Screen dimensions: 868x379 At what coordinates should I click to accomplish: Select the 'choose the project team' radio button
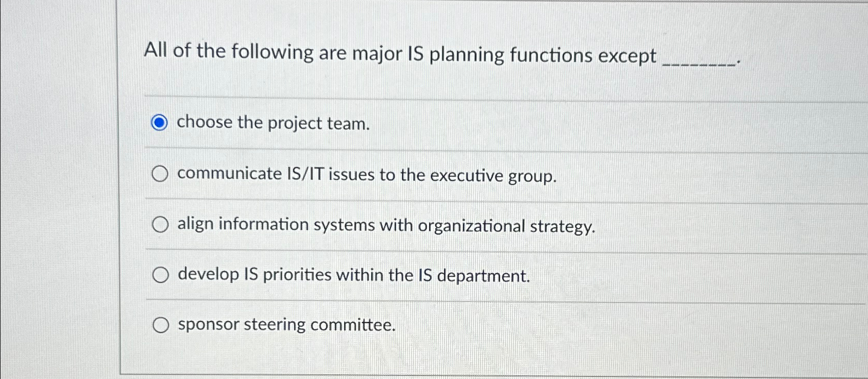pyautogui.click(x=160, y=123)
